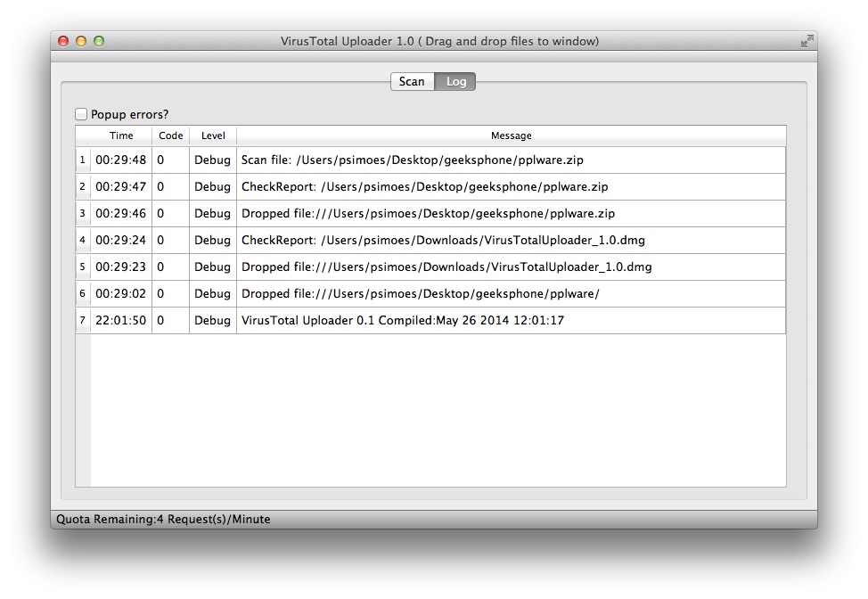Click the Debug level in the 00:29:23 row

(x=213, y=267)
